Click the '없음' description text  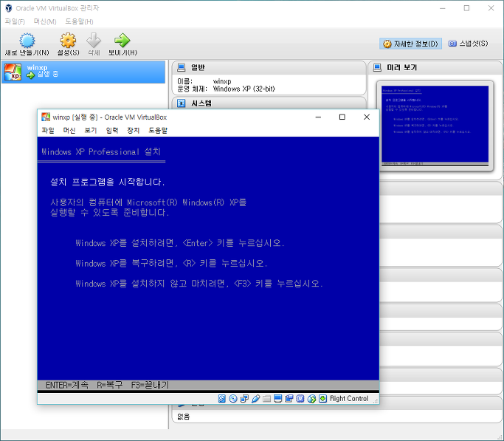pyautogui.click(x=183, y=417)
